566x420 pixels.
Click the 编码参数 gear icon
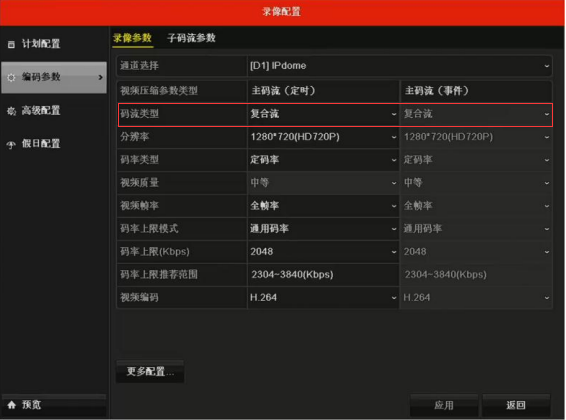tap(11, 78)
